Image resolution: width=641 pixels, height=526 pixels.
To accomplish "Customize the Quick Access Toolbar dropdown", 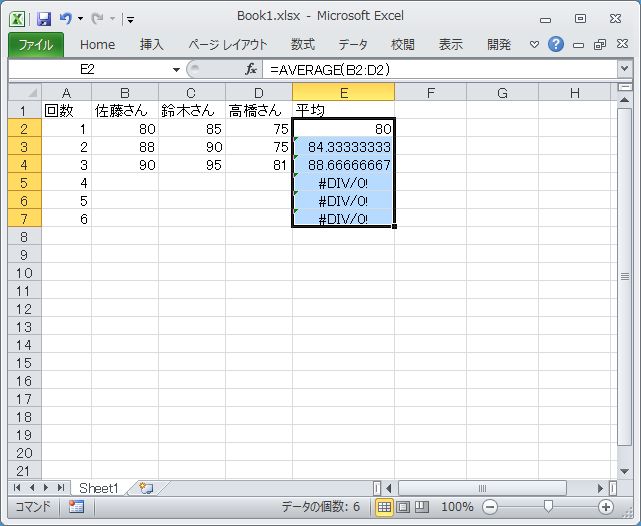I will [x=130, y=19].
